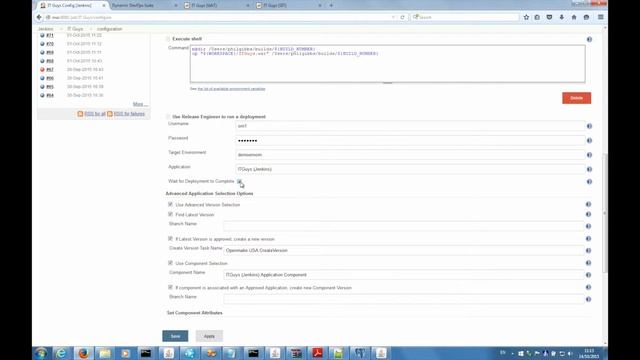Open help icon for Username field
Viewport: 640px width, 360px height.
pyautogui.click(x=589, y=126)
